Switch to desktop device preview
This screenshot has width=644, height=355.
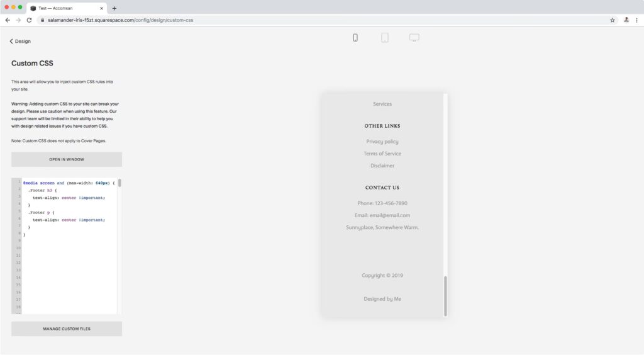click(x=414, y=38)
